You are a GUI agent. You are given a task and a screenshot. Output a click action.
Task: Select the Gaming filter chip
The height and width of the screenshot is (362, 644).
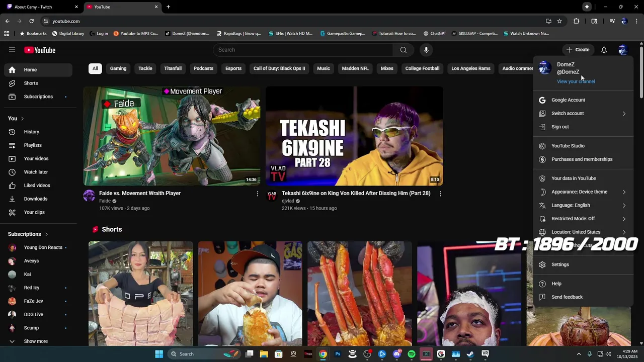(118, 68)
